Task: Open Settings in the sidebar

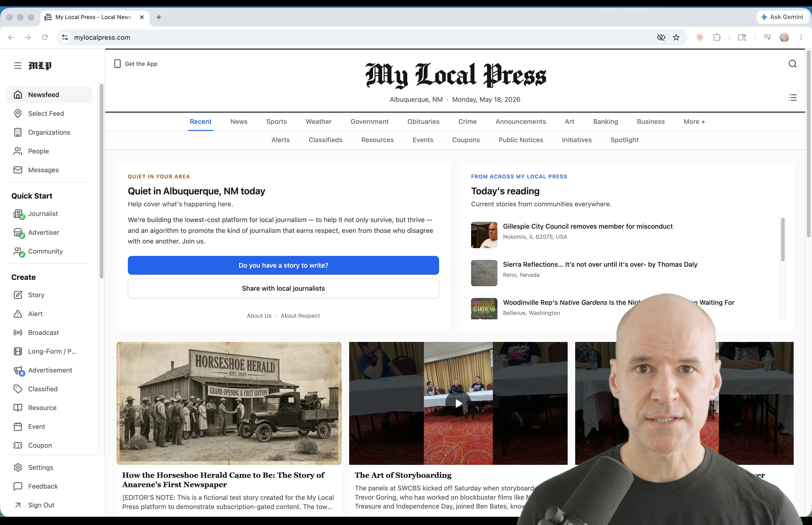Action: pos(49,467)
